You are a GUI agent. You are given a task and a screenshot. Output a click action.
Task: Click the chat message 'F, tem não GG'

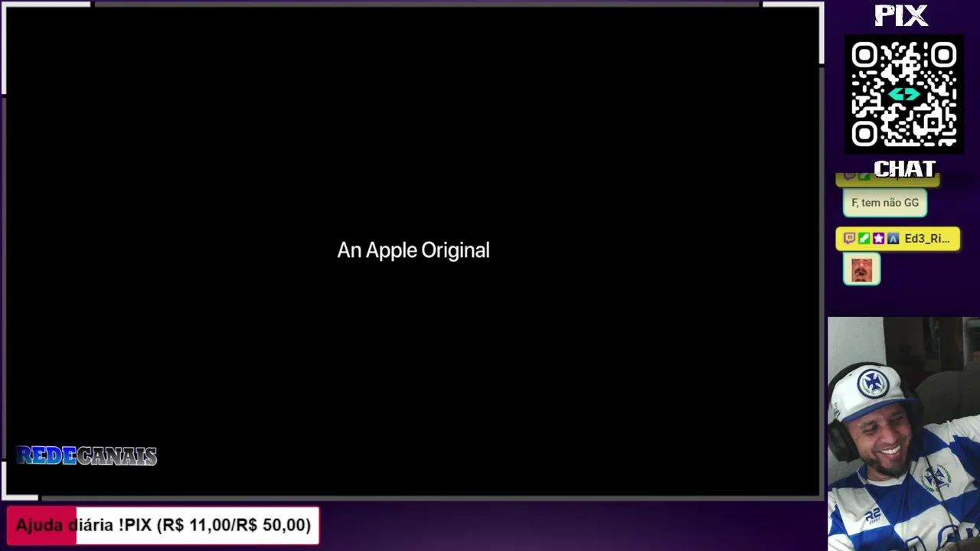click(x=885, y=203)
